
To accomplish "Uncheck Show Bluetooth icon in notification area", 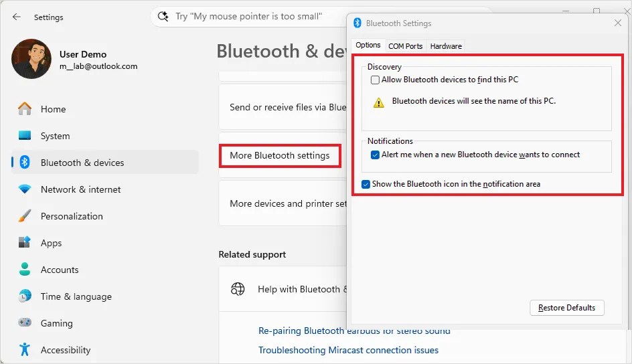I will [x=366, y=184].
